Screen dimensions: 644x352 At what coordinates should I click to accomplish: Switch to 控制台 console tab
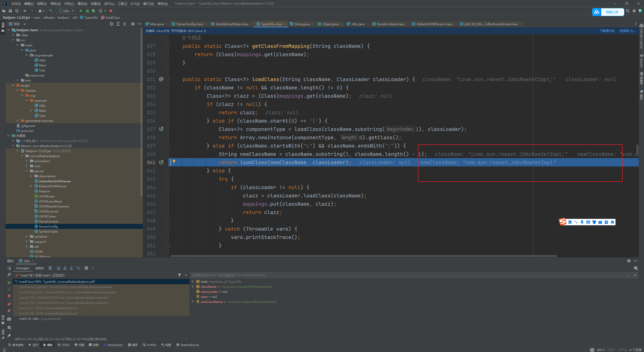pos(40,268)
